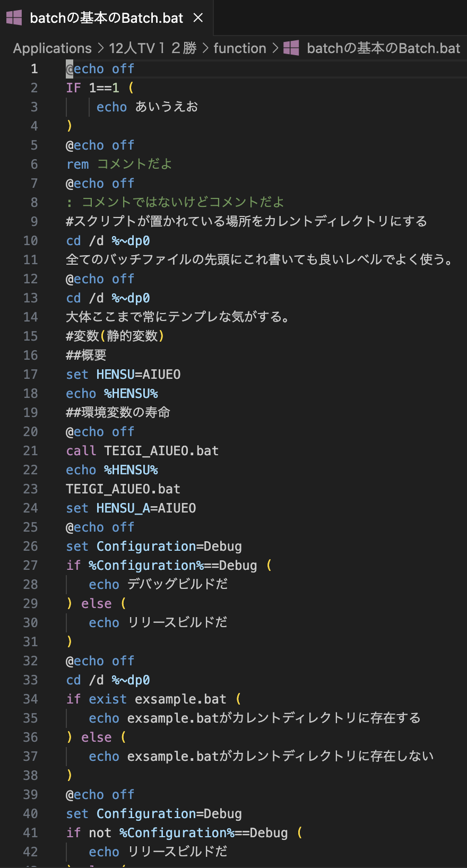Click the 'rem コメントだよ' comment line
The height and width of the screenshot is (868, 467).
pyautogui.click(x=119, y=164)
